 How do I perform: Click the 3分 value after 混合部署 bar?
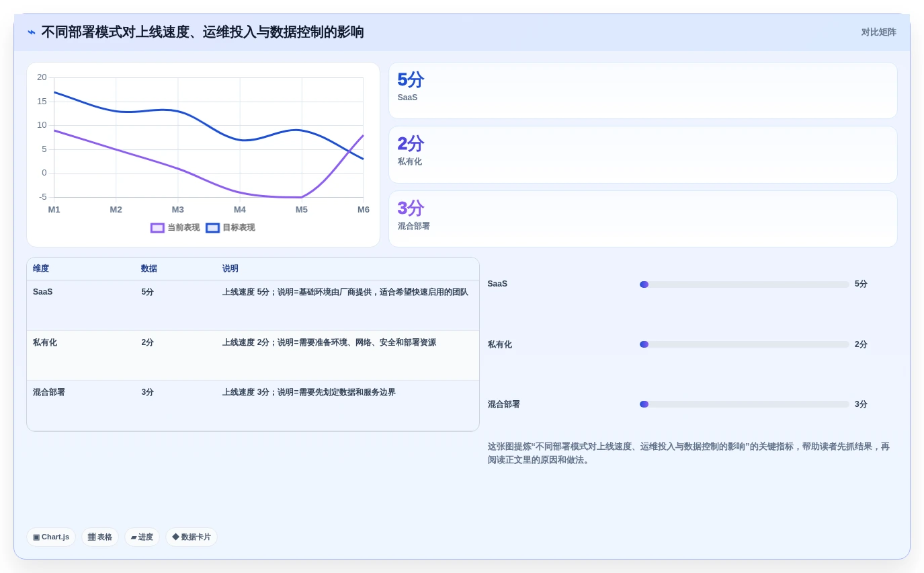coord(861,404)
